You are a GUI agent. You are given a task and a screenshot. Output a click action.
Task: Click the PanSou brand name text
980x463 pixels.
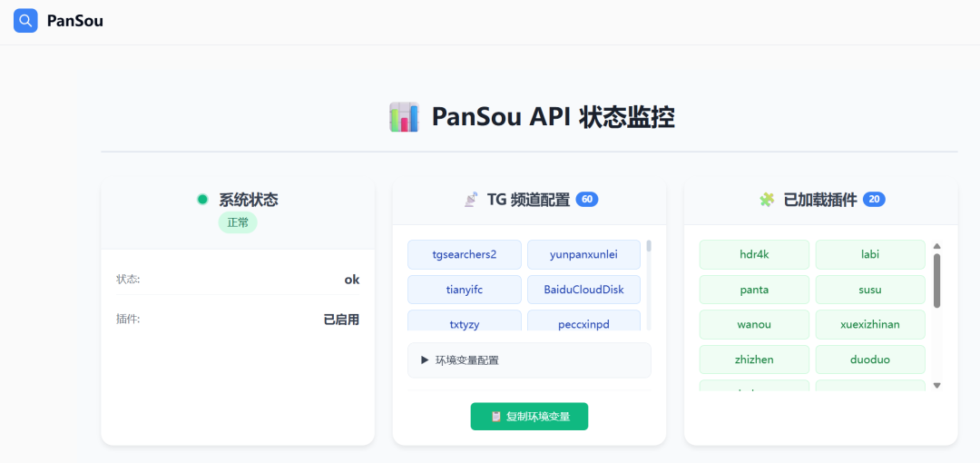(x=75, y=21)
